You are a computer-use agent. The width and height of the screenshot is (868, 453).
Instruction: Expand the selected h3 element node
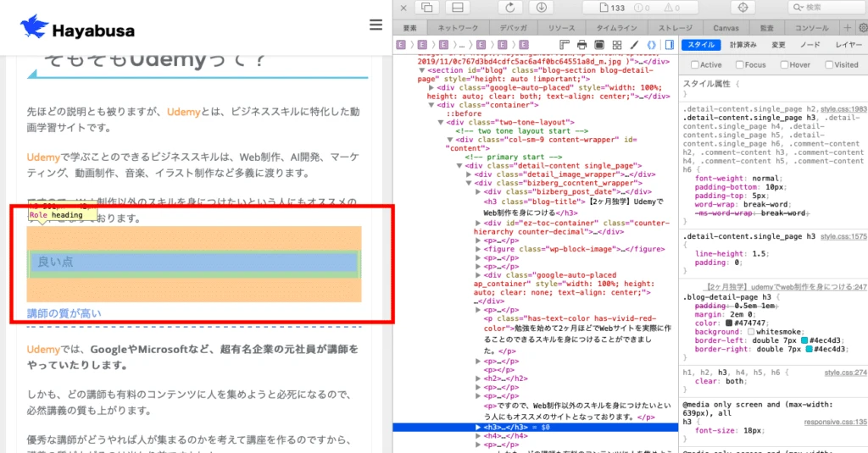(x=478, y=427)
